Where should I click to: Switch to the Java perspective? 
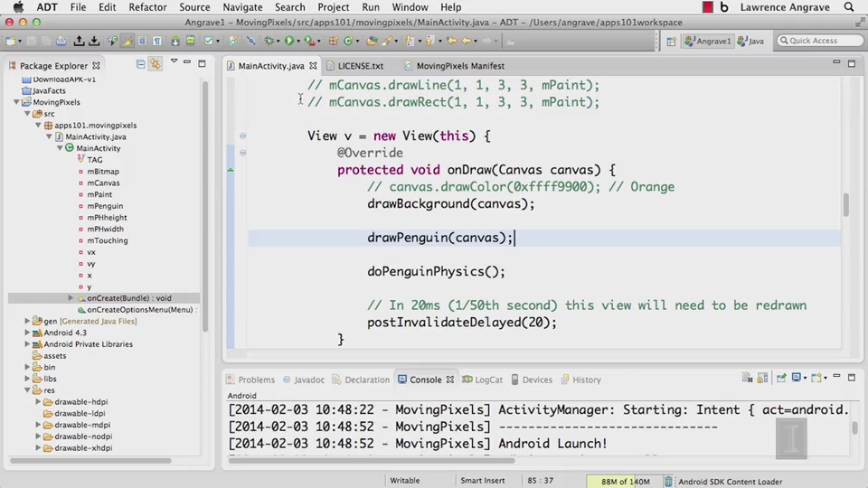[x=750, y=41]
